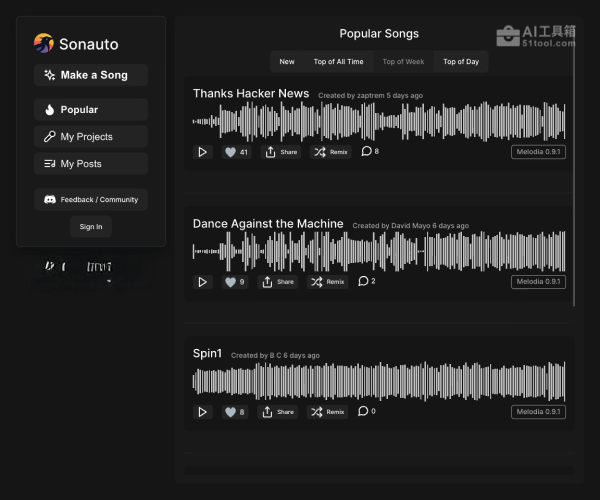Open Feedback / Community Discord link
The height and width of the screenshot is (500, 600).
click(91, 200)
